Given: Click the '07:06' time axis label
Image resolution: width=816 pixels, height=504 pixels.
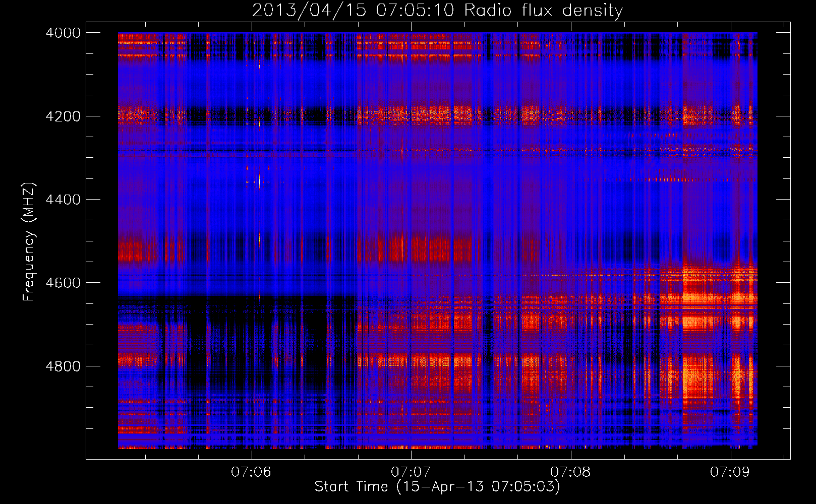Looking at the screenshot, I should [x=251, y=472].
